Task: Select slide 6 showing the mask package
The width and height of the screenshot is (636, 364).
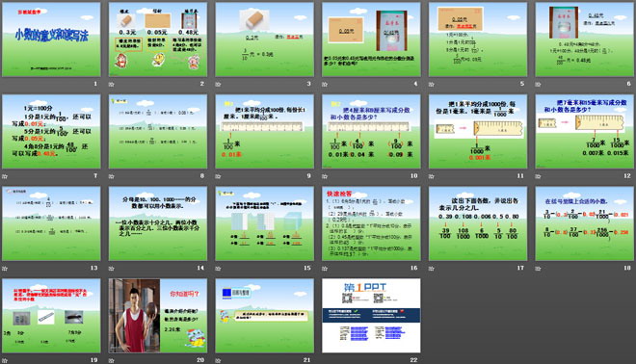Action: [585, 39]
